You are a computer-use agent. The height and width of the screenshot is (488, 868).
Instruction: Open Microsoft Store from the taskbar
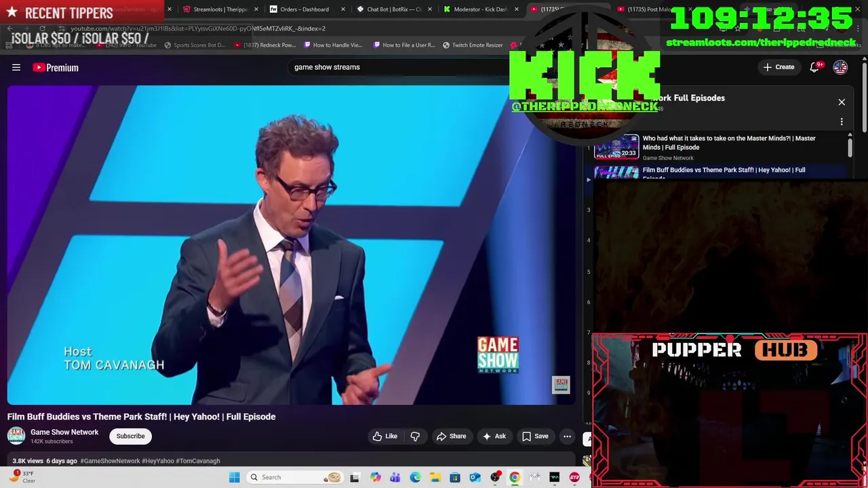(455, 477)
